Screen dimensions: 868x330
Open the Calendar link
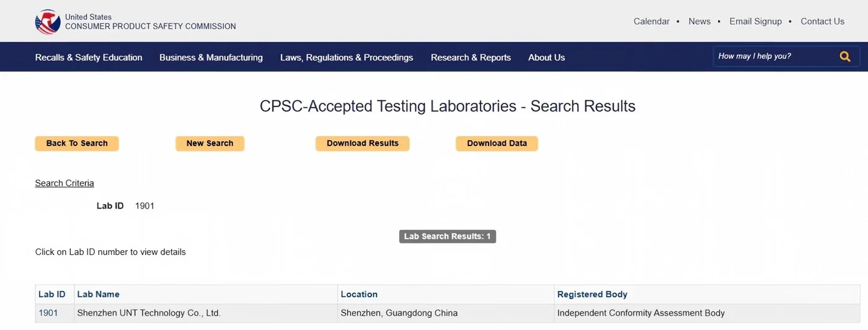point(652,21)
